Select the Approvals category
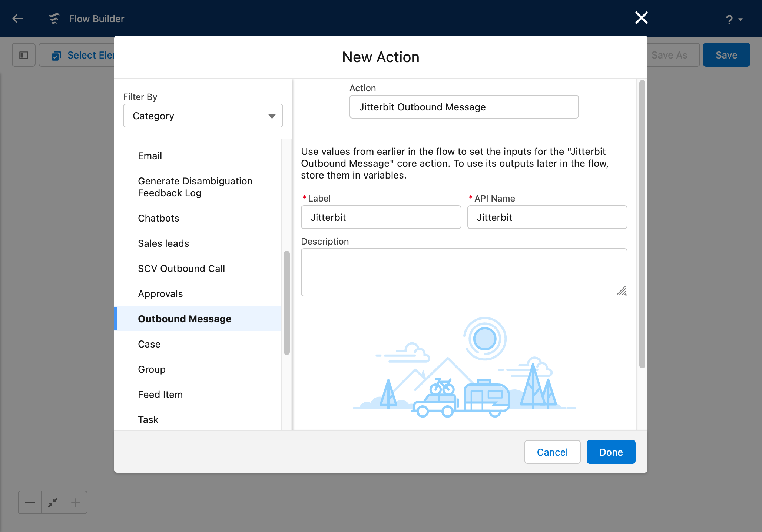762x532 pixels. [x=160, y=294]
